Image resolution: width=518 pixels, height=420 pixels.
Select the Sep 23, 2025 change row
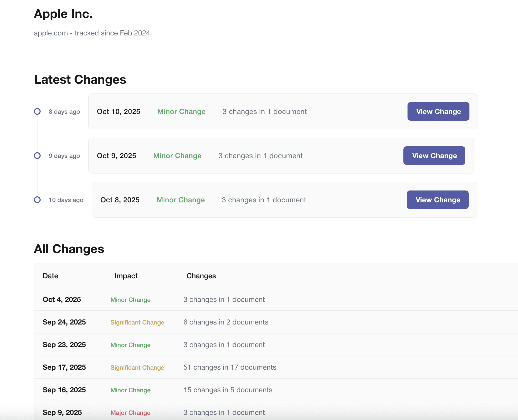tap(64, 345)
